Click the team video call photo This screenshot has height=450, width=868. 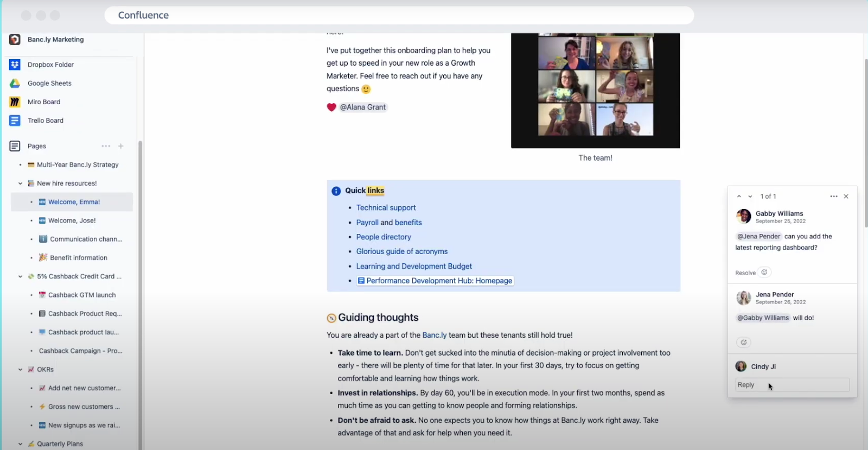pyautogui.click(x=595, y=91)
